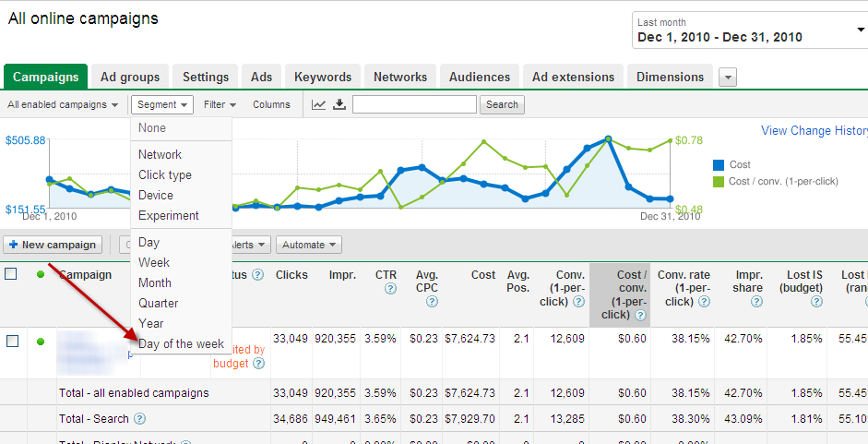The image size is (868, 444).
Task: Open help icon under CTR column header
Action: pyautogui.click(x=390, y=288)
